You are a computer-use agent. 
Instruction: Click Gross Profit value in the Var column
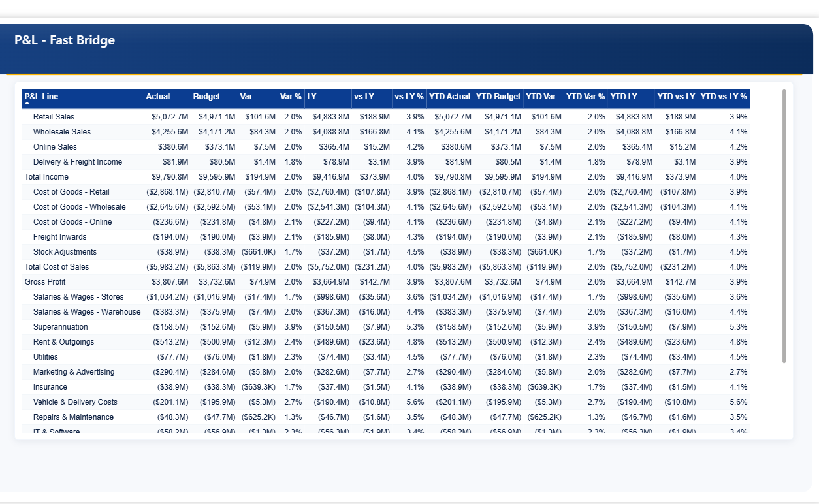262,282
